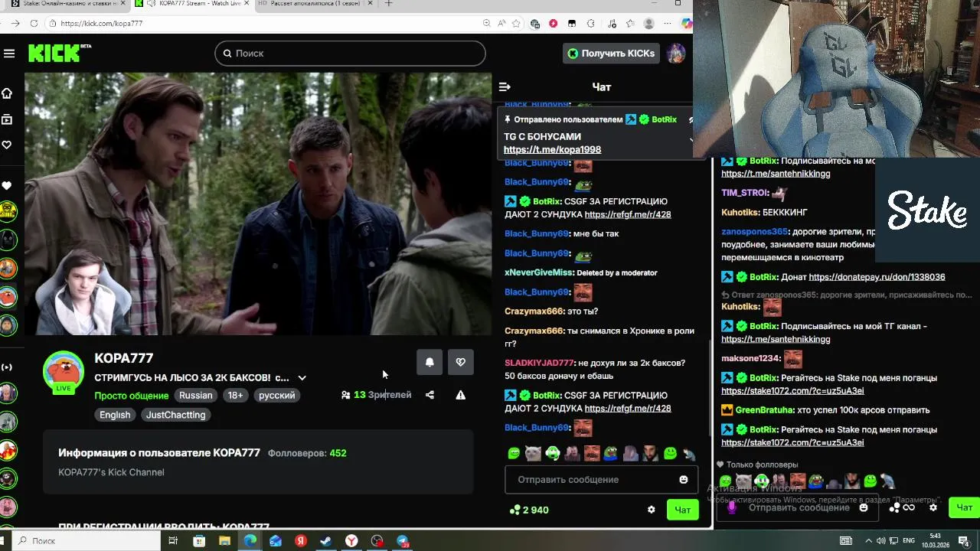The image size is (980, 551).
Task: Click the Crazymax666 username saying это ты?
Action: click(x=534, y=311)
